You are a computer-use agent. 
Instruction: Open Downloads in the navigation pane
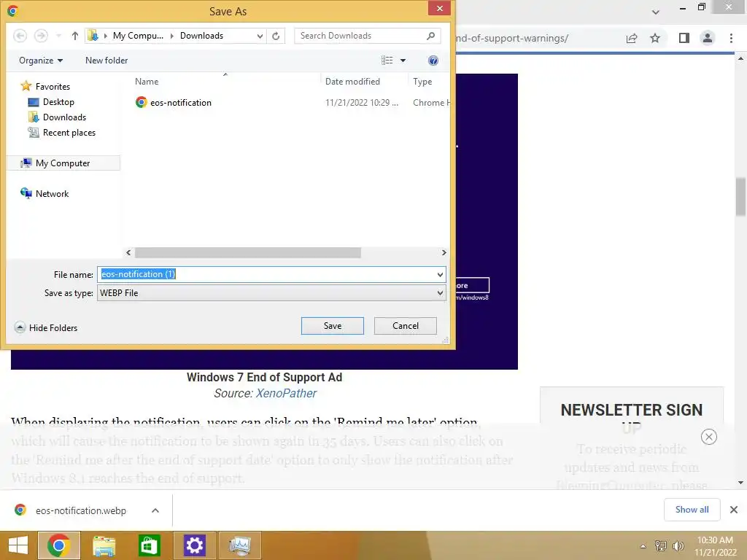click(58, 117)
